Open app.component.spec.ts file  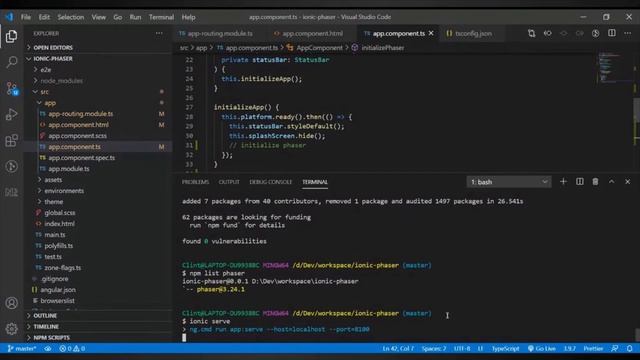click(81, 158)
